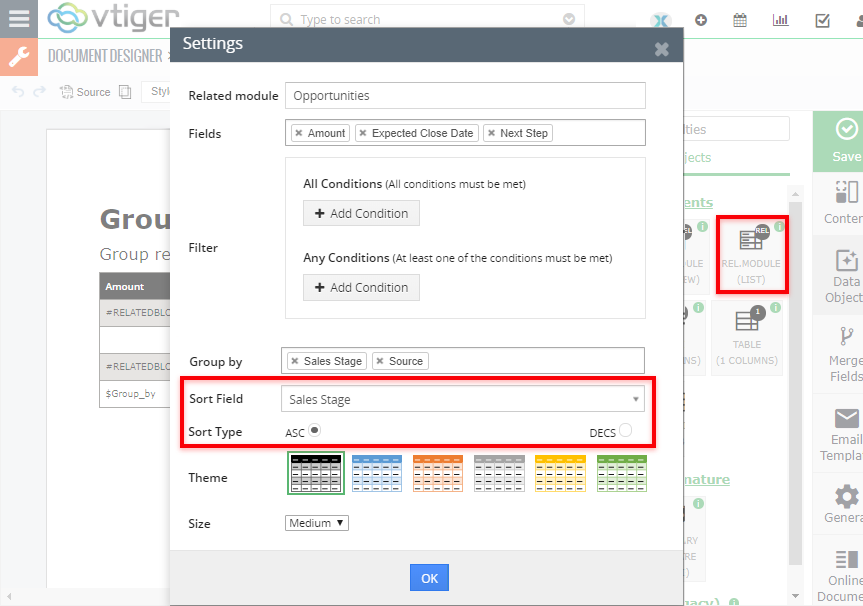The image size is (863, 606).
Task: Click the templates icon next to Source
Action: coord(125,92)
